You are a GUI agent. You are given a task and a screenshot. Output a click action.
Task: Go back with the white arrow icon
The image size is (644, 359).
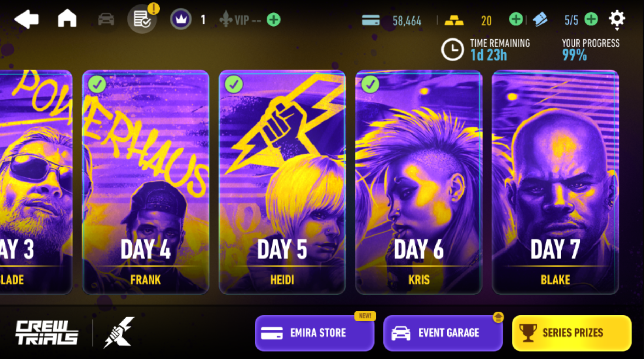point(26,19)
